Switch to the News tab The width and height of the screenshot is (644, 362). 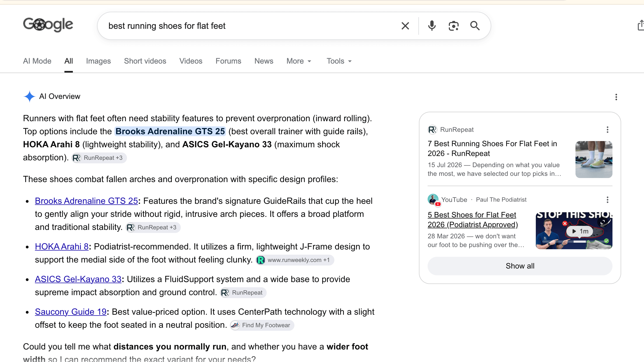click(x=264, y=61)
